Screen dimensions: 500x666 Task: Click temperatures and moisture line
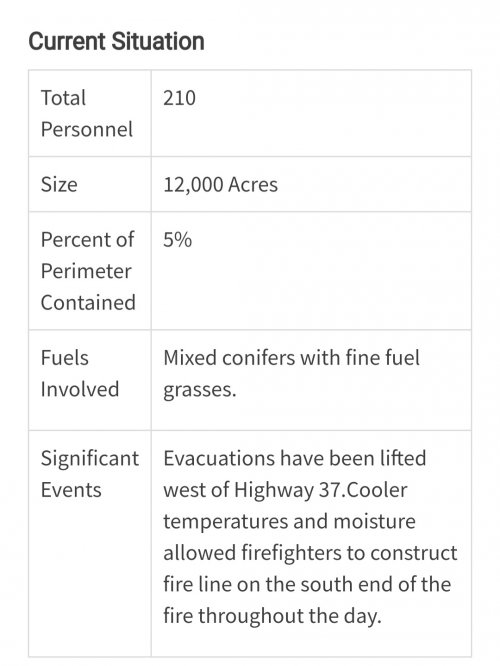pyautogui.click(x=289, y=522)
